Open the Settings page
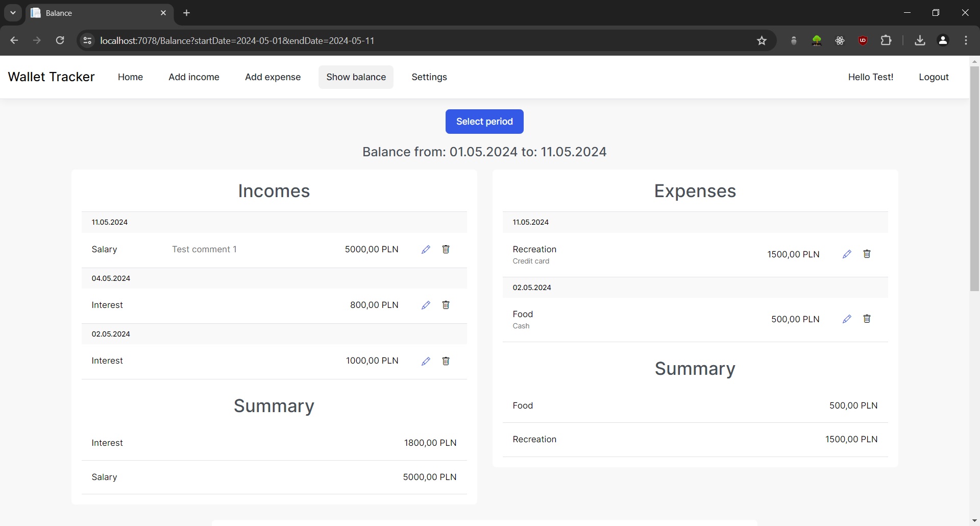 (429, 77)
